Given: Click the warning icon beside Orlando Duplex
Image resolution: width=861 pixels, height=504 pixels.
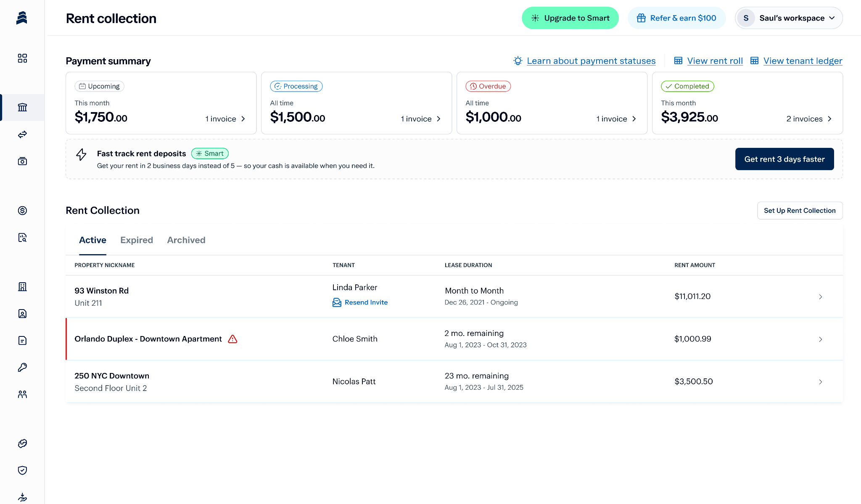Looking at the screenshot, I should (x=232, y=339).
